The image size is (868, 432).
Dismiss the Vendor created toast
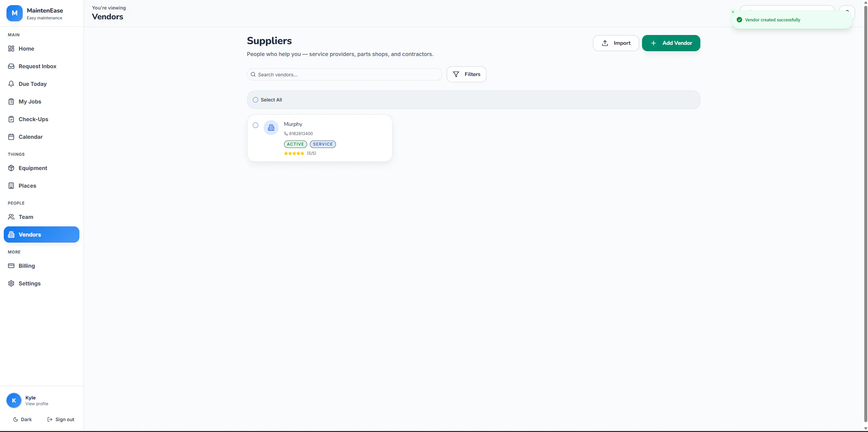pyautogui.click(x=733, y=12)
